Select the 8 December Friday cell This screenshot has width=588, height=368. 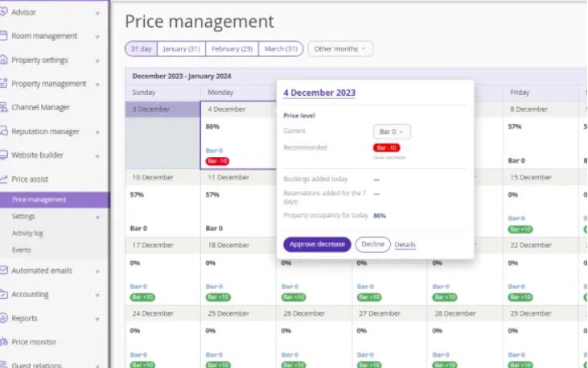(540, 137)
